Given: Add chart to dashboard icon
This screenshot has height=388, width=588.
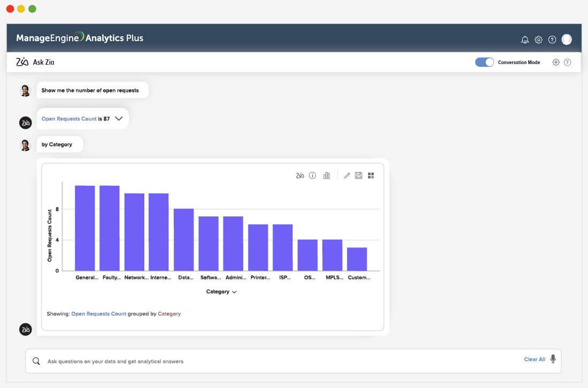Looking at the screenshot, I should tap(371, 175).
